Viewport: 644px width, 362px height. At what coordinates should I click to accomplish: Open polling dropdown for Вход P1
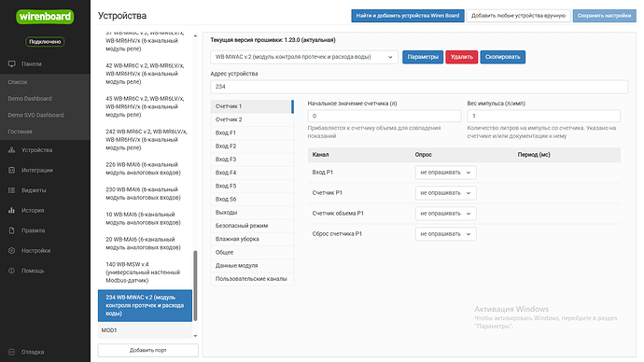[x=445, y=173]
